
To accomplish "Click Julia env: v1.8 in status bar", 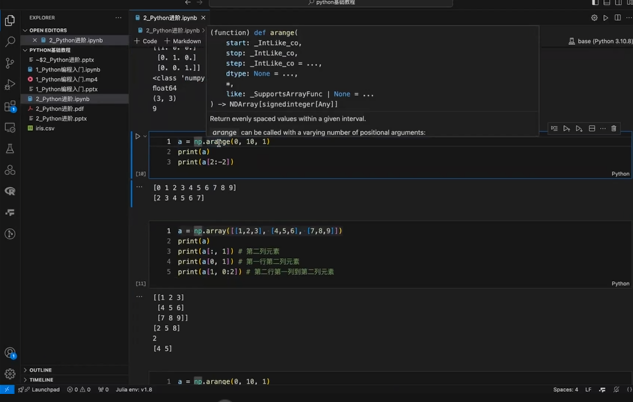I will [134, 389].
